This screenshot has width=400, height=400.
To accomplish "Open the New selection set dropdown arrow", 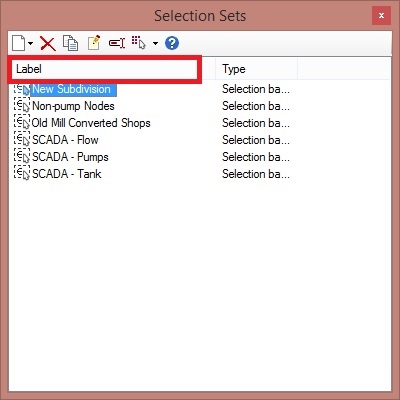I will (x=30, y=43).
